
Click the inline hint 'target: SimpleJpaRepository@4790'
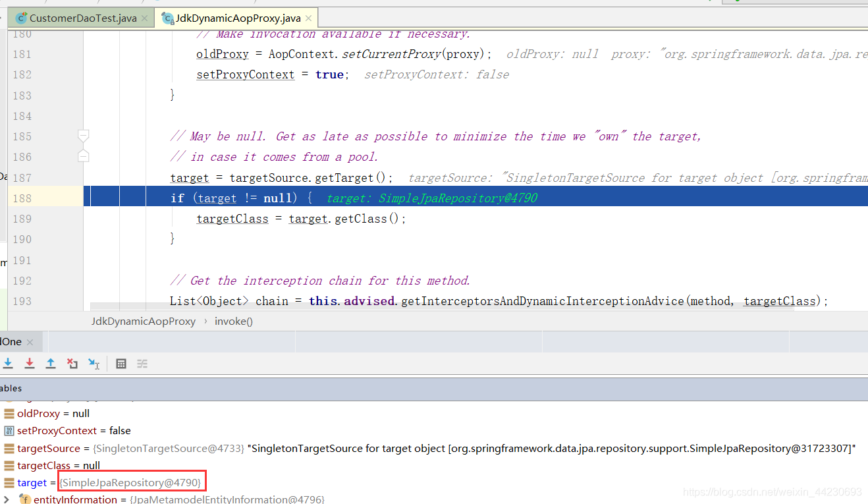(x=432, y=198)
